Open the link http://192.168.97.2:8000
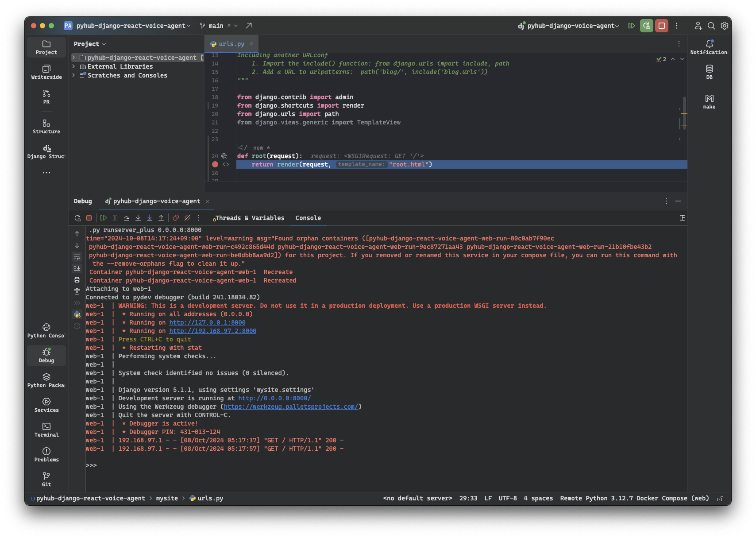Screen dimensions: 756x538 pyautogui.click(x=212, y=331)
